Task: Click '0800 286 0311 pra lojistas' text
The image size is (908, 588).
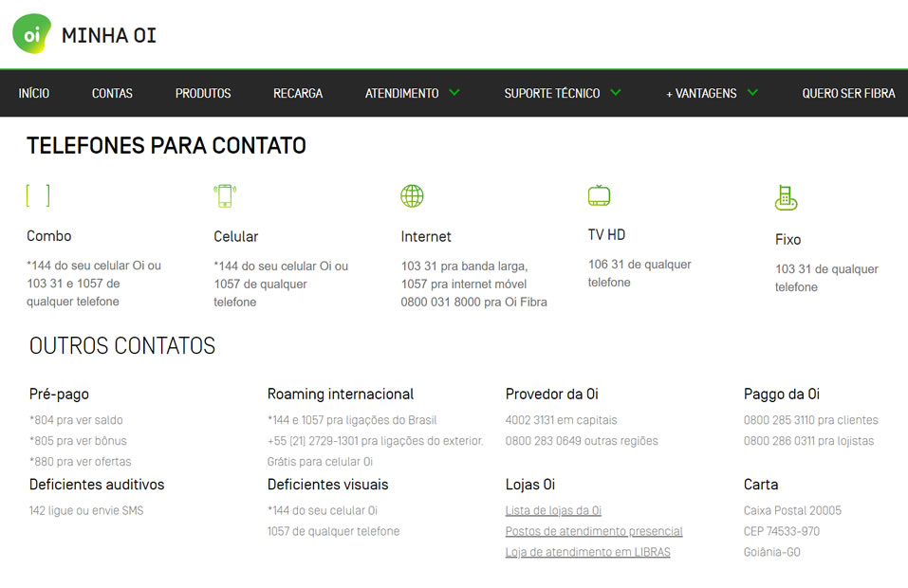Action: [x=808, y=441]
